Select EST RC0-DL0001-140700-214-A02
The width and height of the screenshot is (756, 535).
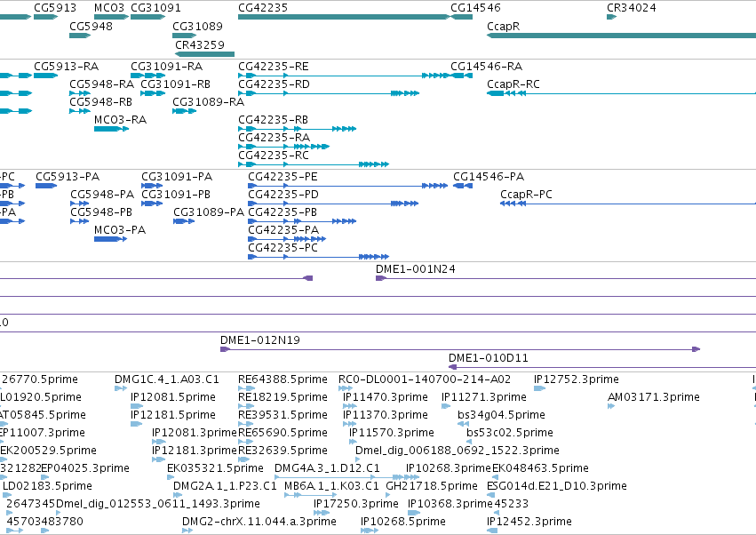[x=345, y=388]
